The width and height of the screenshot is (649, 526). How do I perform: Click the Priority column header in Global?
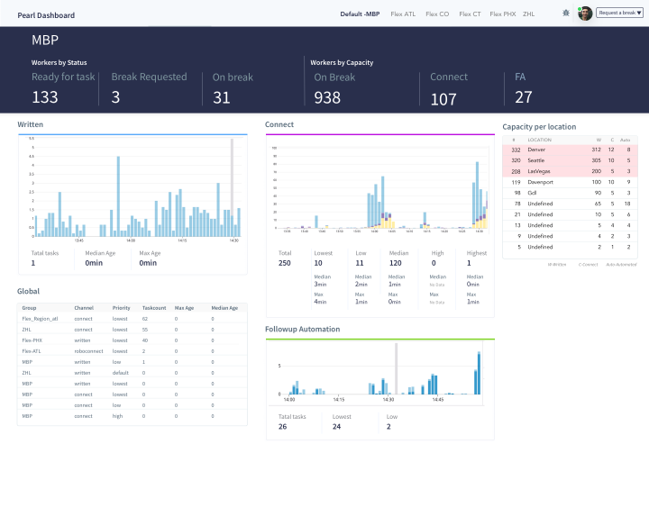[121, 308]
